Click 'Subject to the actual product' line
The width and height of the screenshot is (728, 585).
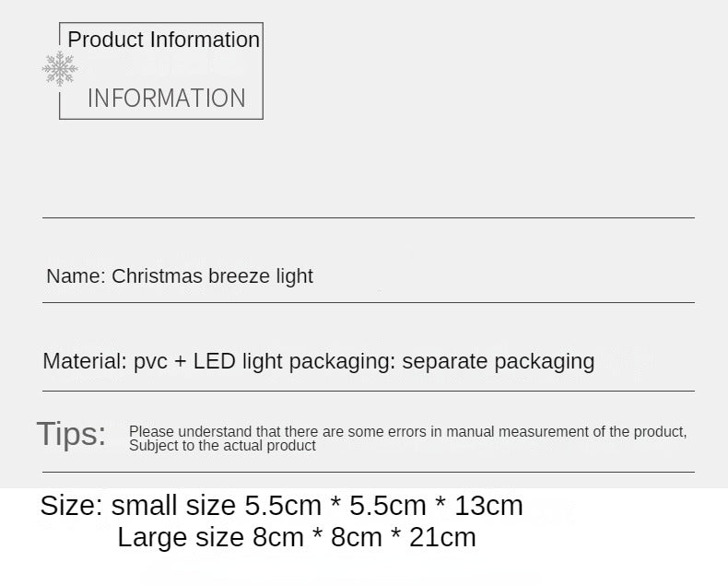tap(222, 446)
